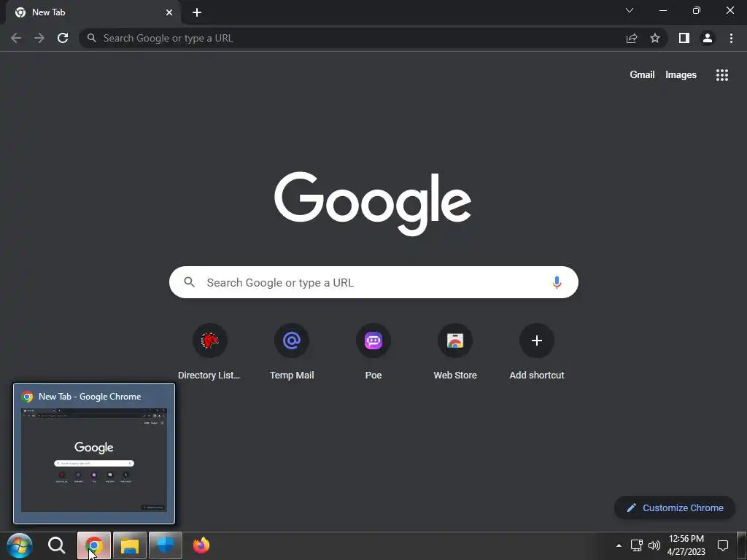
Task: Click the share page icon in address bar
Action: click(632, 38)
